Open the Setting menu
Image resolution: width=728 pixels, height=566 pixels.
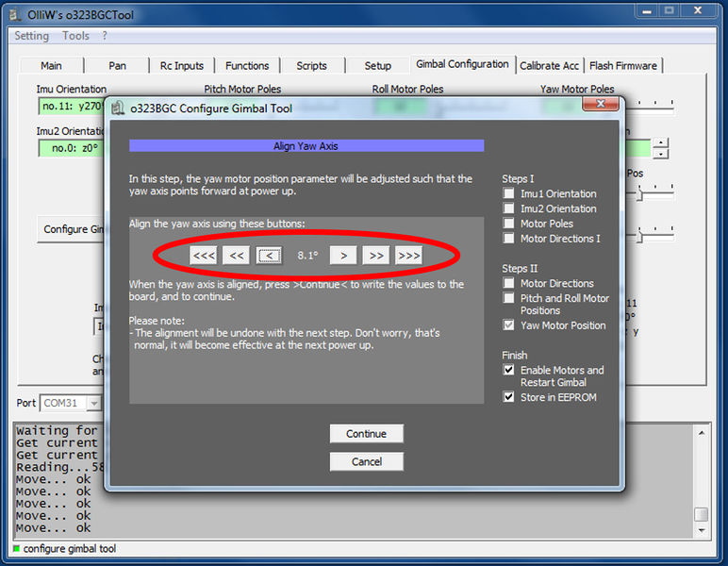tap(31, 36)
